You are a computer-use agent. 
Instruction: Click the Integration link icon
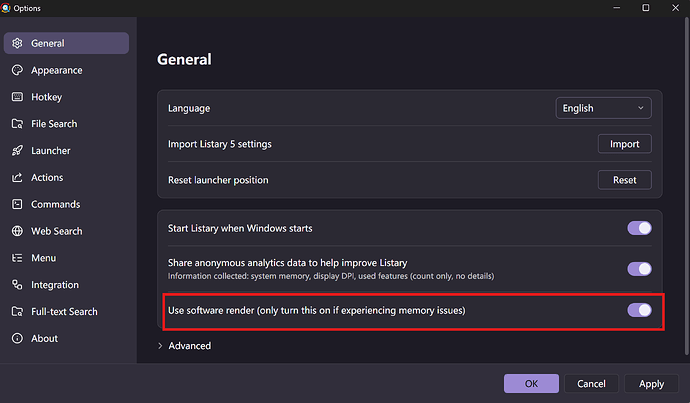17,285
